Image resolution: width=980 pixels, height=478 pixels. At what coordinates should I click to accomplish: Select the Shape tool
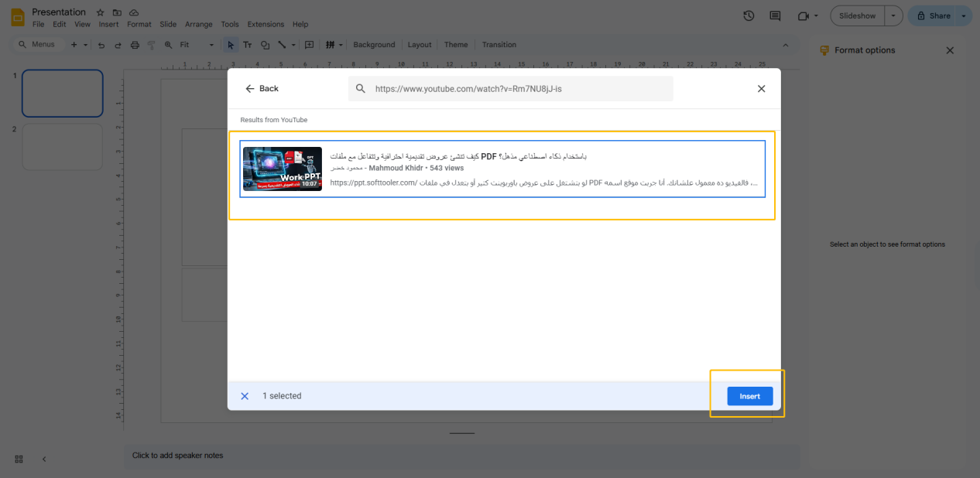[x=266, y=45]
